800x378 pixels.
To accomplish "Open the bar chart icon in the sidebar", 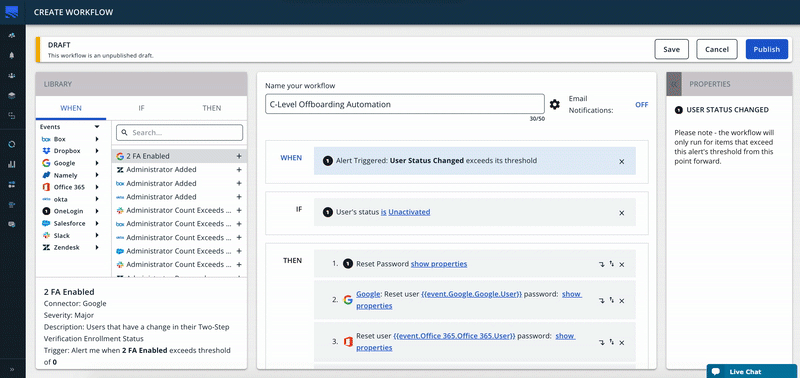I will click(x=12, y=164).
